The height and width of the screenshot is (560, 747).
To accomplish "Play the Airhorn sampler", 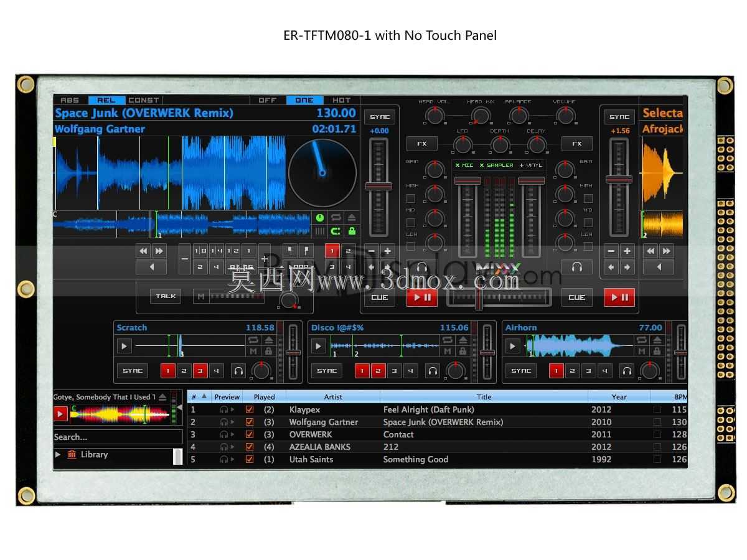I will point(513,346).
